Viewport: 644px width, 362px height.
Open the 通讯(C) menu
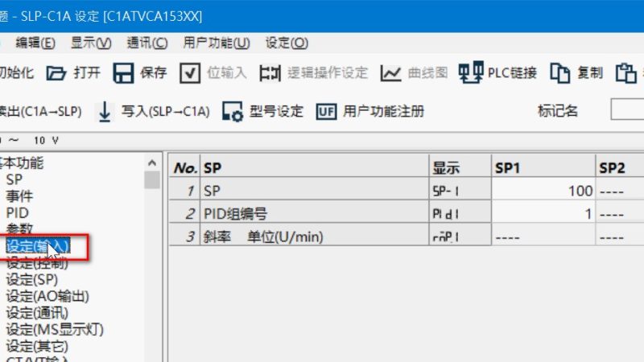coord(147,43)
